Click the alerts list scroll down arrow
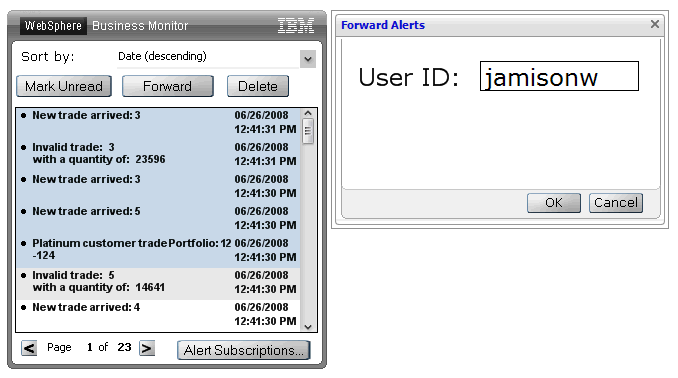 [x=308, y=327]
